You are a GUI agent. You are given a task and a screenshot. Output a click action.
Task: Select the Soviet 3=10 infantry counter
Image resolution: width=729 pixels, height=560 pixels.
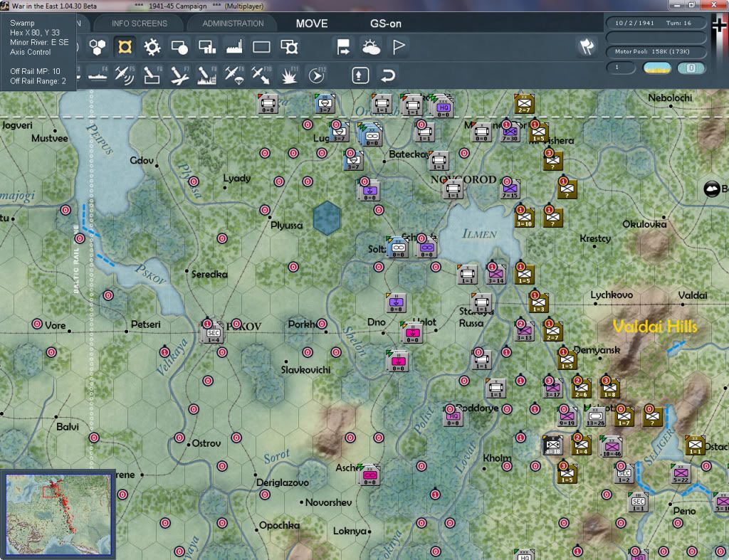tap(525, 218)
